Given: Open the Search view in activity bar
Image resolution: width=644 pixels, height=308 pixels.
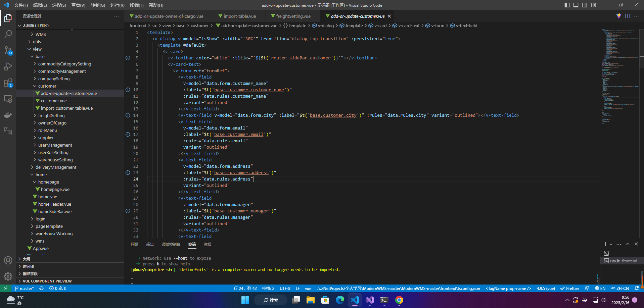Looking at the screenshot, I should [x=8, y=34].
